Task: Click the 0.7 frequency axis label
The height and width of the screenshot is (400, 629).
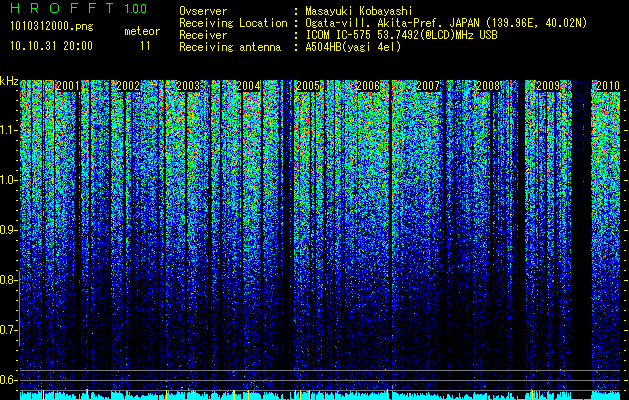Action: click(9, 330)
